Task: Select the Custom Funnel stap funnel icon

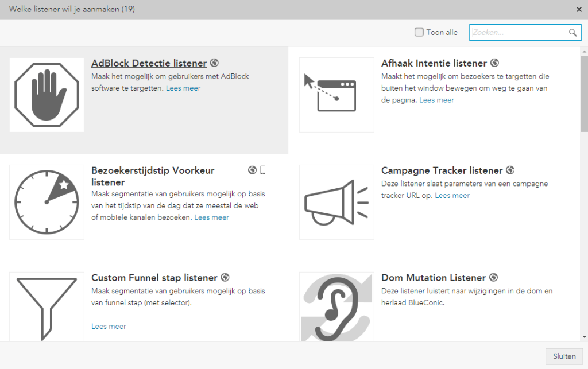Action: (x=47, y=307)
